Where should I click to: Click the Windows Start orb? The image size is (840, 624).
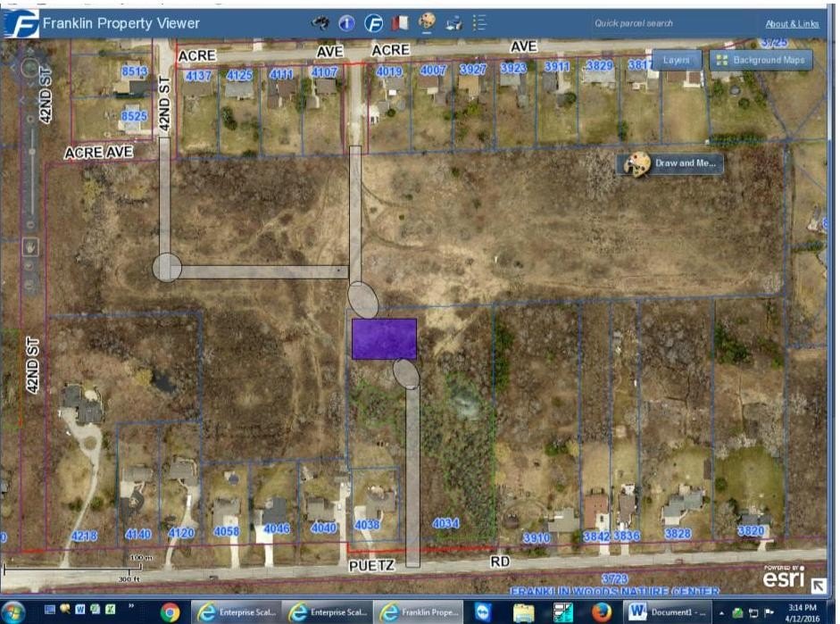point(13,612)
